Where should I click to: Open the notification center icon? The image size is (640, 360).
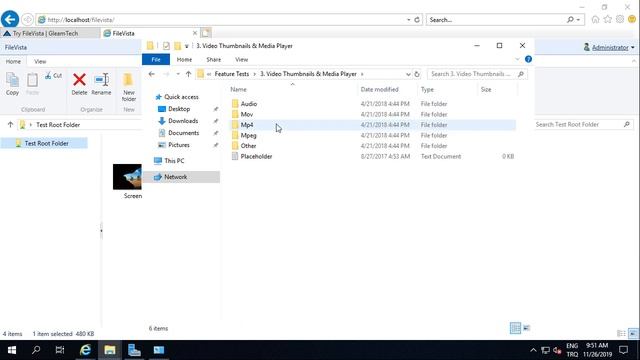point(623,350)
